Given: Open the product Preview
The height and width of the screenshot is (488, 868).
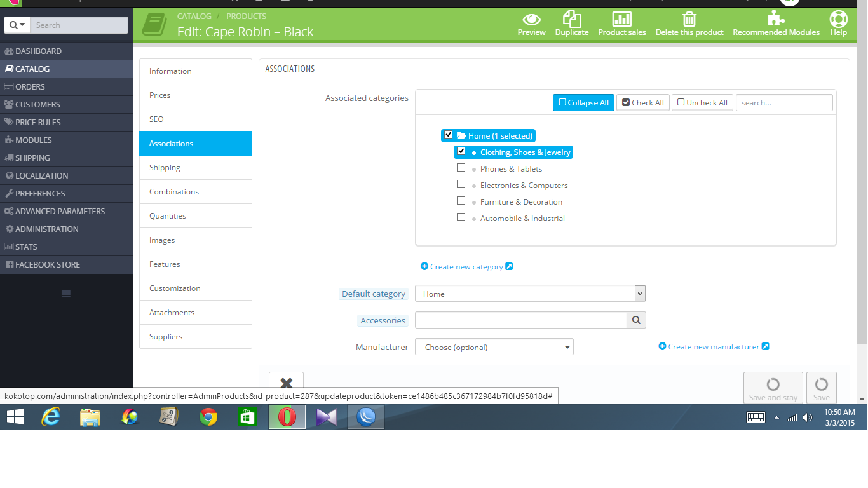Looking at the screenshot, I should (x=531, y=25).
